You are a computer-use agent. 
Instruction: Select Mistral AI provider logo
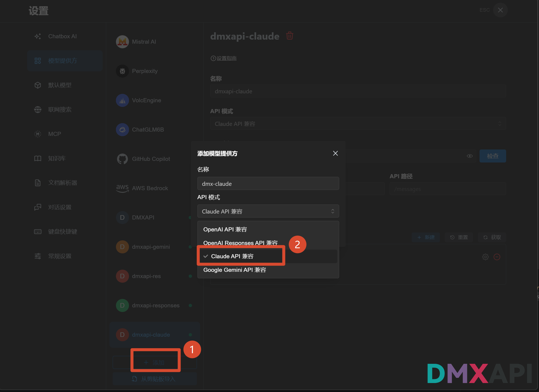[x=122, y=42]
